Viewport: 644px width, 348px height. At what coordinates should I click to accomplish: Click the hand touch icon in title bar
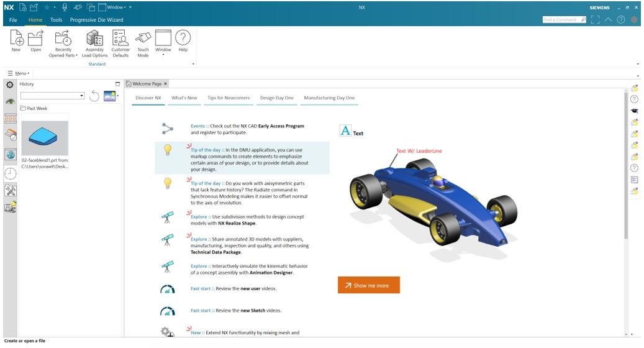pyautogui.click(x=78, y=7)
